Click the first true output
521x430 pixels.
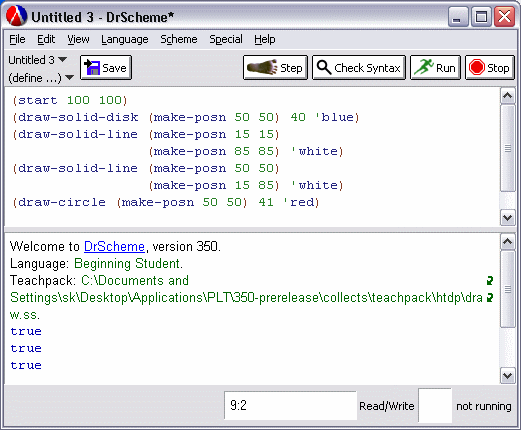(26, 332)
